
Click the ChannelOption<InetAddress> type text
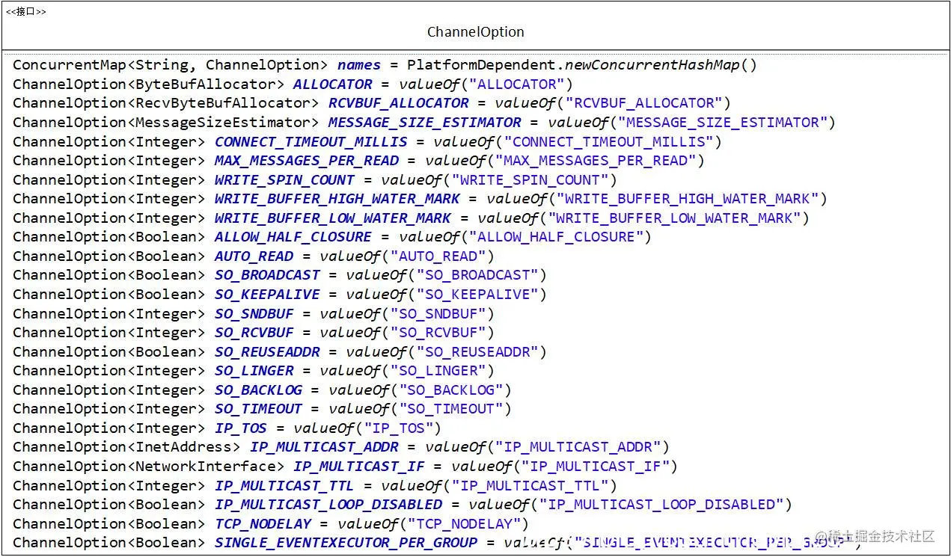(126, 447)
